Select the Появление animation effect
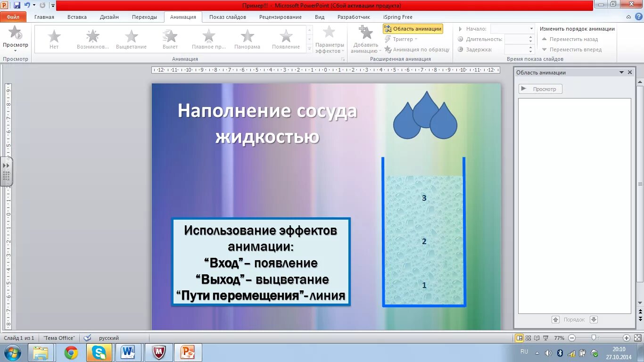 tap(286, 39)
